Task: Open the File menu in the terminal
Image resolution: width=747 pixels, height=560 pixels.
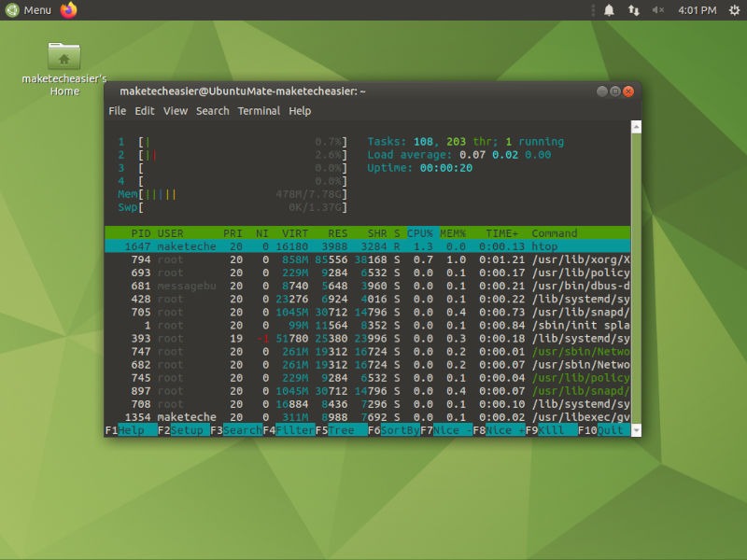Action: pyautogui.click(x=118, y=111)
